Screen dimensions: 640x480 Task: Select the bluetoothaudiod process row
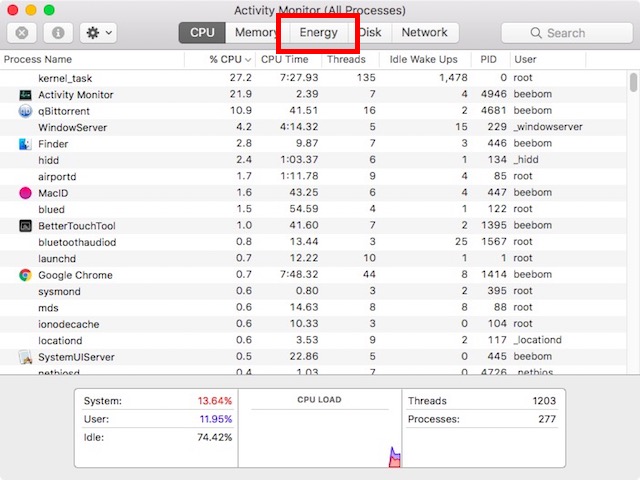coord(313,242)
